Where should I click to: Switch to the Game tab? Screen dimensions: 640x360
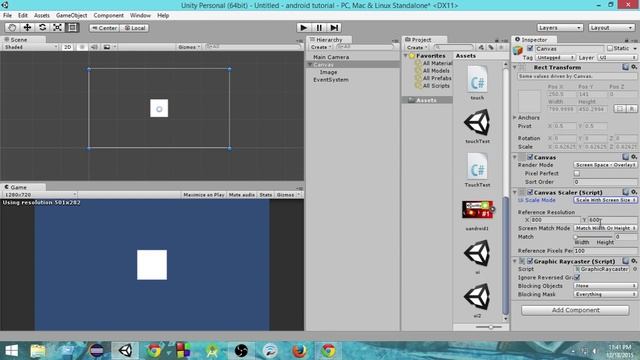tap(18, 187)
